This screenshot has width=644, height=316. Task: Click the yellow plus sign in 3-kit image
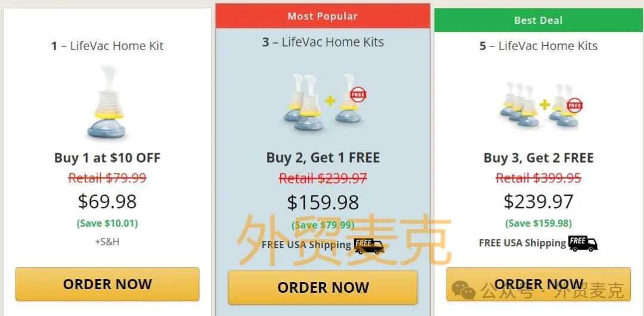(x=330, y=101)
